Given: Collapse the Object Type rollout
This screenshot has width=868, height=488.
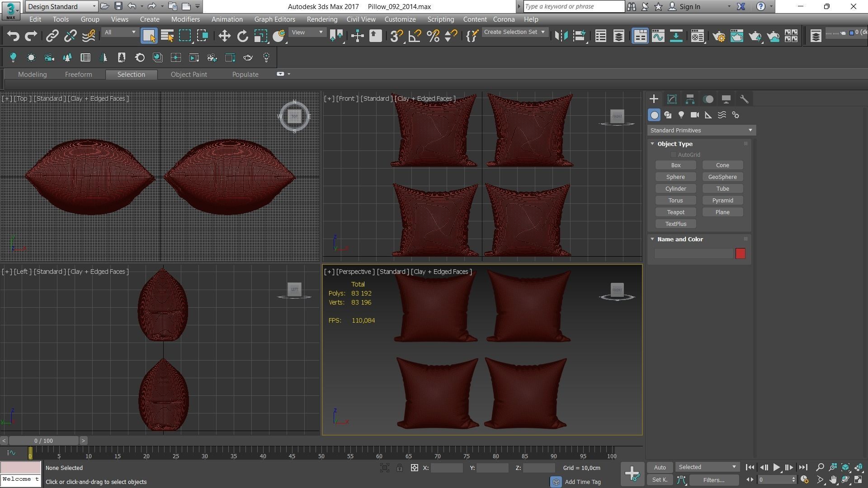Looking at the screenshot, I should (652, 144).
